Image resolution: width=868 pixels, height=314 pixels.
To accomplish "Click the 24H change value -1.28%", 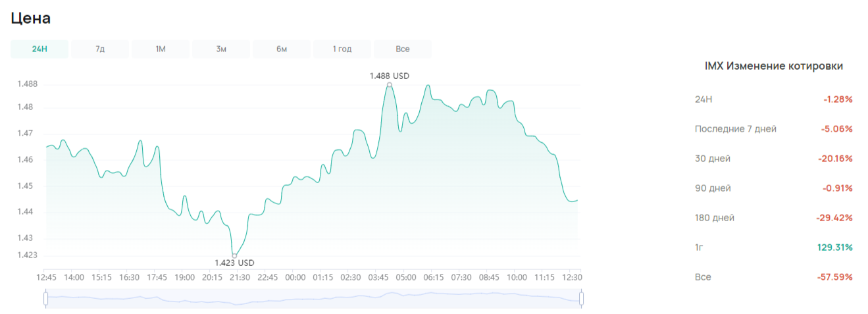I will [x=837, y=99].
